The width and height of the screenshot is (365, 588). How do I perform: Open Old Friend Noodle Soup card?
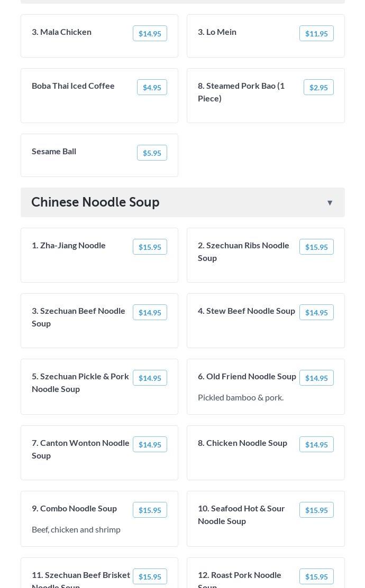pos(247,376)
